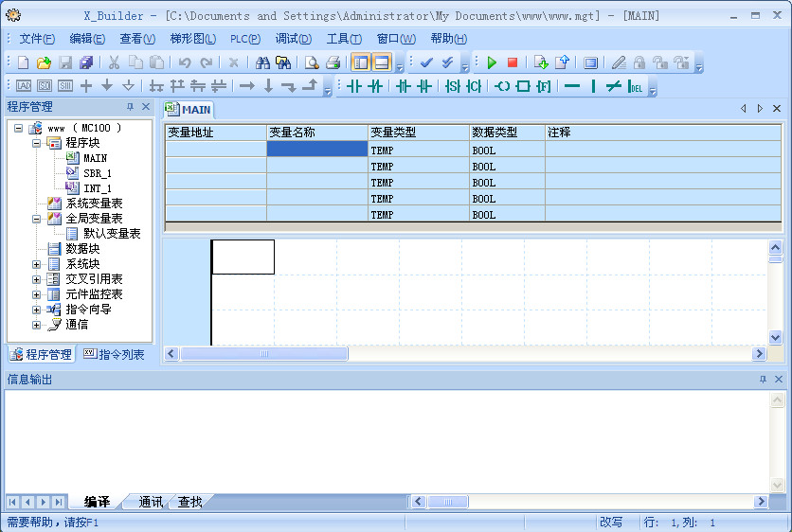Collapse the 全局变量表 tree node
This screenshot has width=792, height=532.
pos(36,219)
